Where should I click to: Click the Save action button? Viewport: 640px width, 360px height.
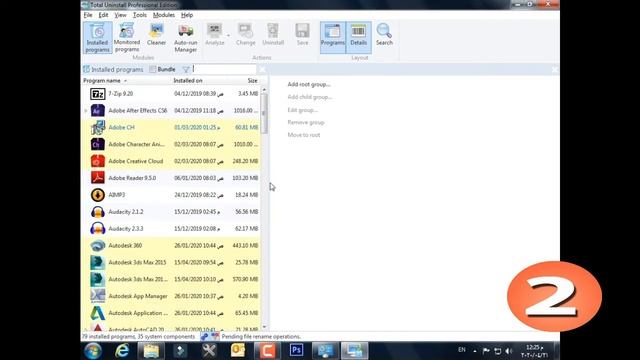tap(302, 34)
